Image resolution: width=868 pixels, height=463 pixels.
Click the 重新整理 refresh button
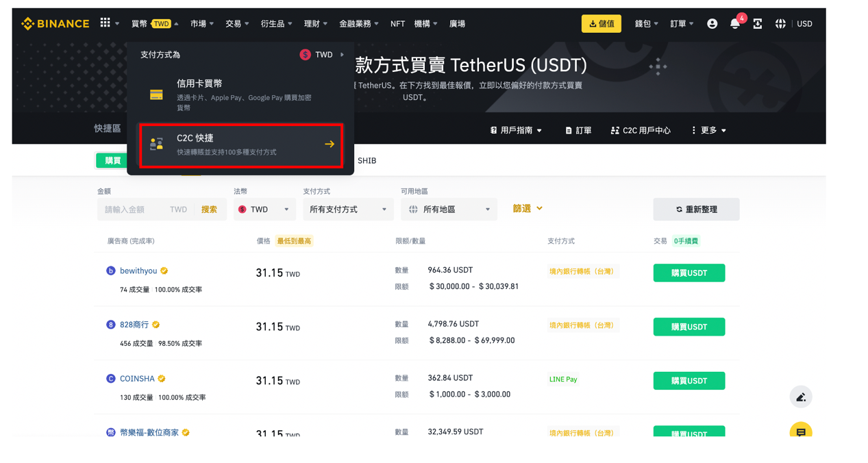(x=696, y=210)
